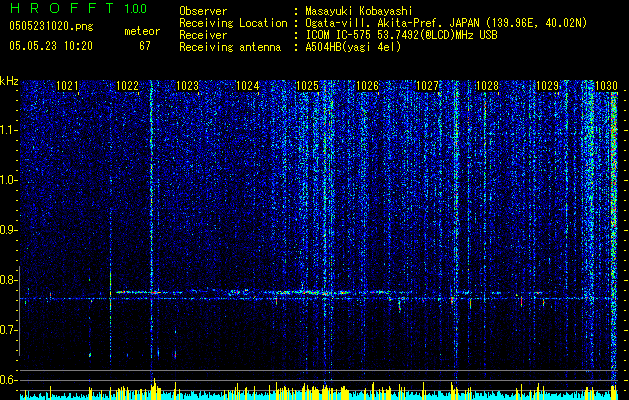The image size is (629, 400).
Task: Click the Observer field label
Action: pos(203,11)
